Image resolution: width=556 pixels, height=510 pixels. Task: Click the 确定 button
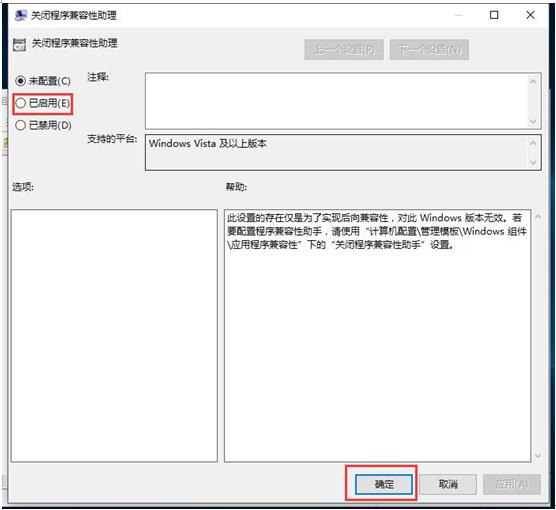(x=384, y=484)
